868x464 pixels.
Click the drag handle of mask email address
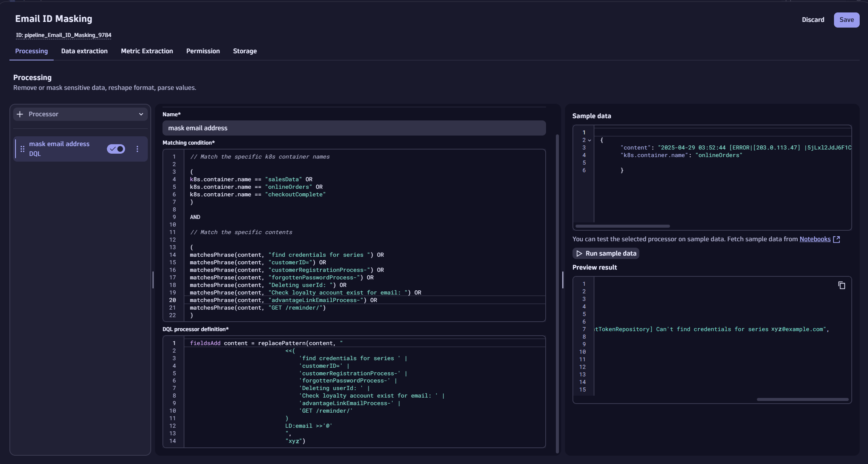(22, 149)
